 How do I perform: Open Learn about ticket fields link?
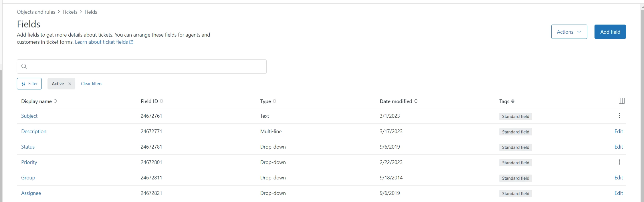[104, 42]
